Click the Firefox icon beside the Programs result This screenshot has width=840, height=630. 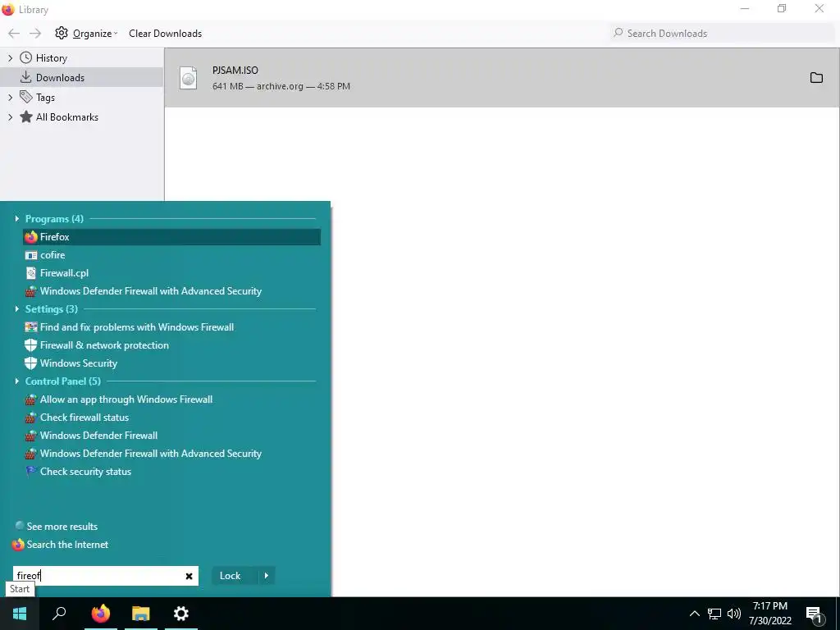pyautogui.click(x=31, y=237)
